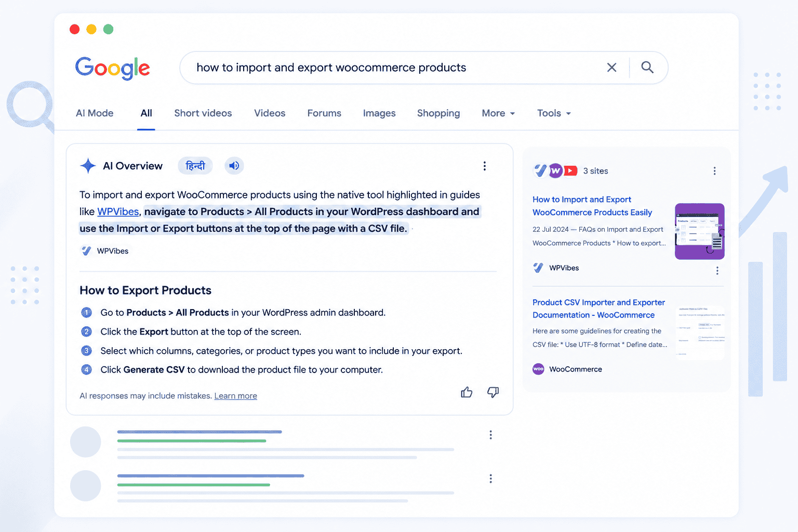Screen dimensions: 798x532
Task: Click step 'Go to Products > All Products'
Action: 243,313
